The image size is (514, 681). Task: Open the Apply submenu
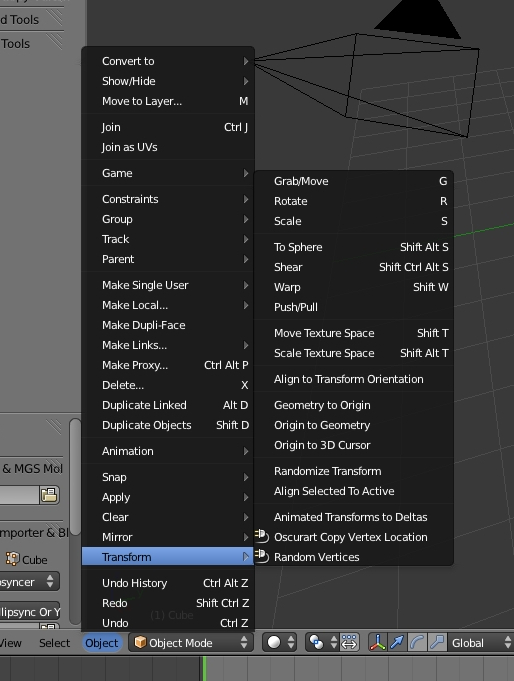(168, 497)
